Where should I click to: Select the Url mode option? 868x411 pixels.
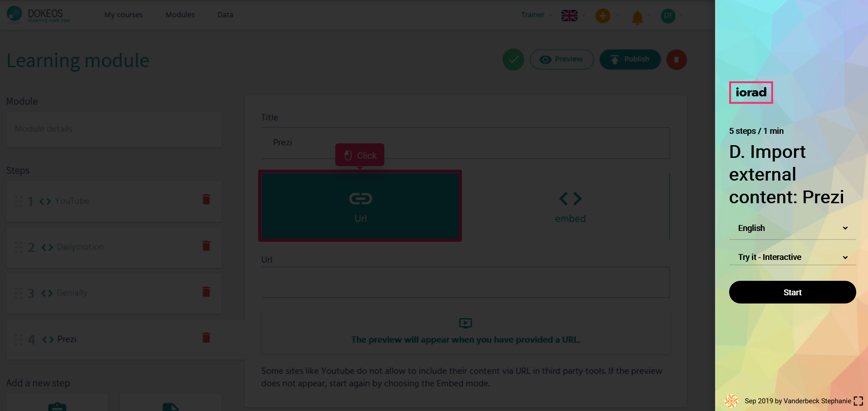[360, 206]
